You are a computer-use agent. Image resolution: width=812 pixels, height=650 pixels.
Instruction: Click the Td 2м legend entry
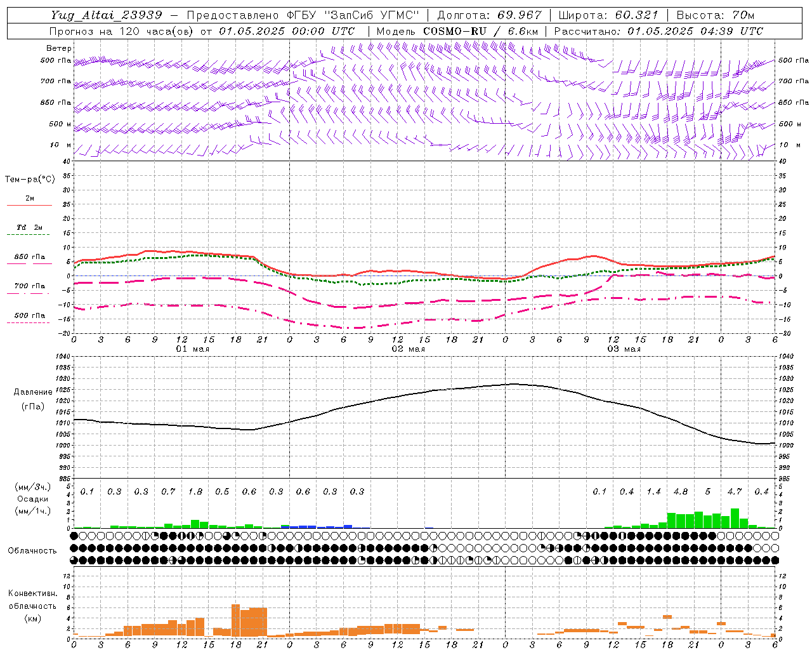tap(29, 227)
